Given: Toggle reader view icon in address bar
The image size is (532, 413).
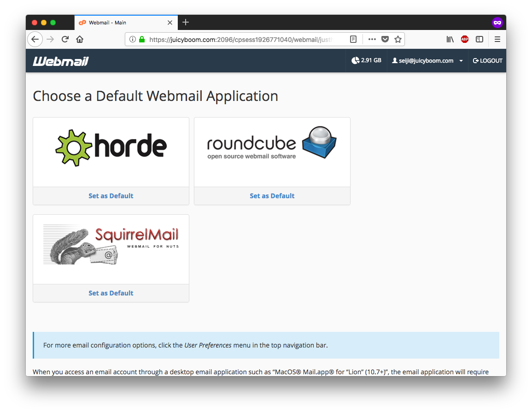Looking at the screenshot, I should [x=353, y=39].
